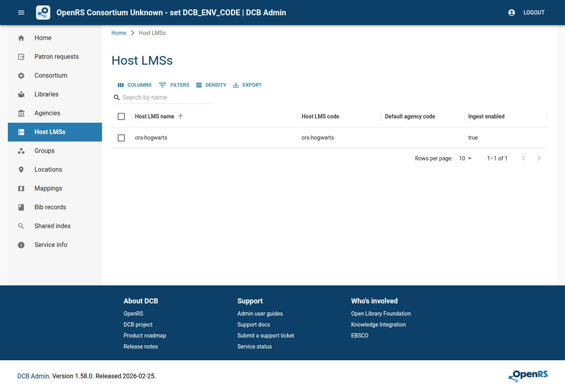Click the Service info icon
This screenshot has width=565, height=392.
click(21, 245)
